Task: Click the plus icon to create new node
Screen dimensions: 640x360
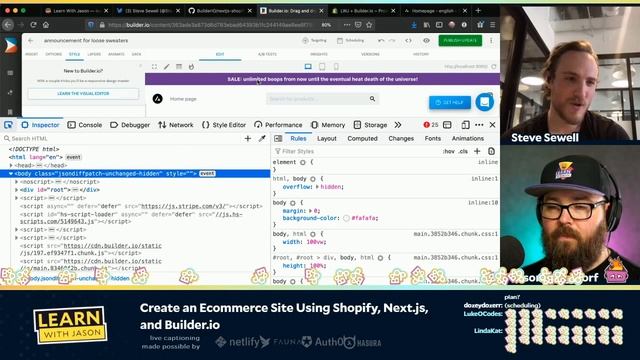Action: [x=248, y=139]
